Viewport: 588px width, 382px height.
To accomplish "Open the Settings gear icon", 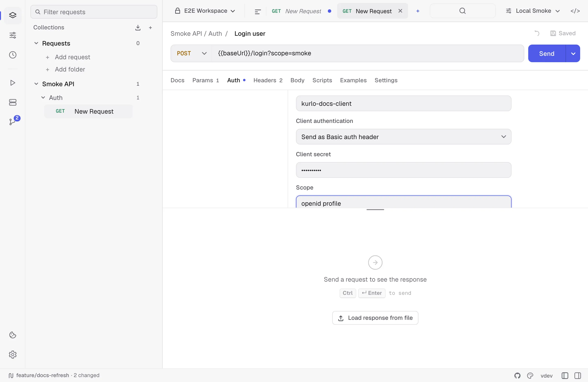I will click(12, 355).
